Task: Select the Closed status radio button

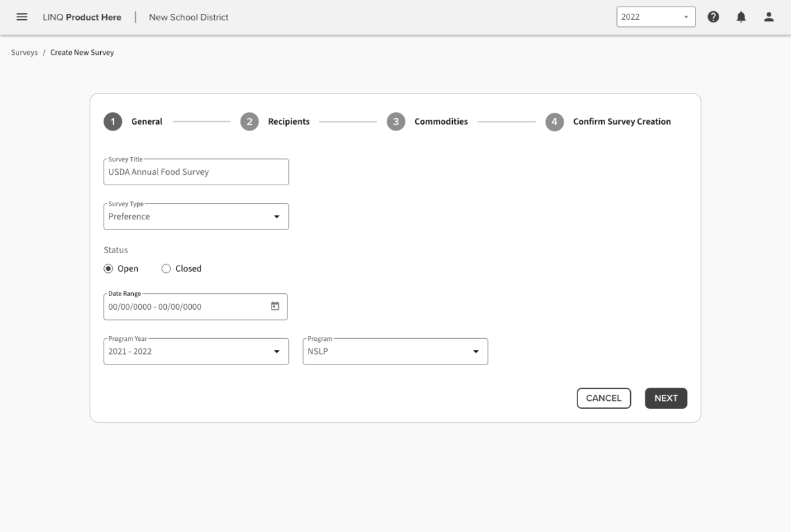Action: click(166, 269)
